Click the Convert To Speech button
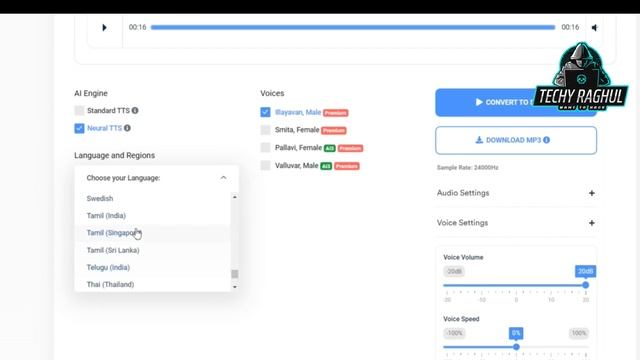The height and width of the screenshot is (360, 640). coord(516,102)
